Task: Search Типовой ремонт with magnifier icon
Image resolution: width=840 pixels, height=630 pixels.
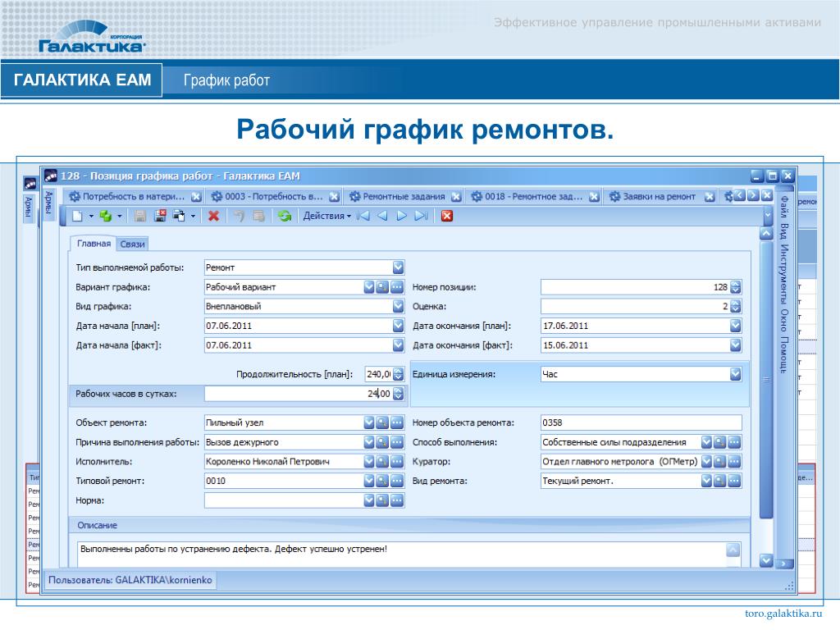Action: click(x=382, y=481)
